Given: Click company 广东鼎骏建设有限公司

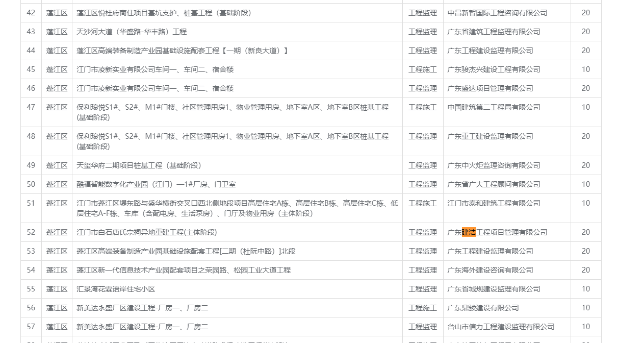Looking at the screenshot, I should (483, 308).
